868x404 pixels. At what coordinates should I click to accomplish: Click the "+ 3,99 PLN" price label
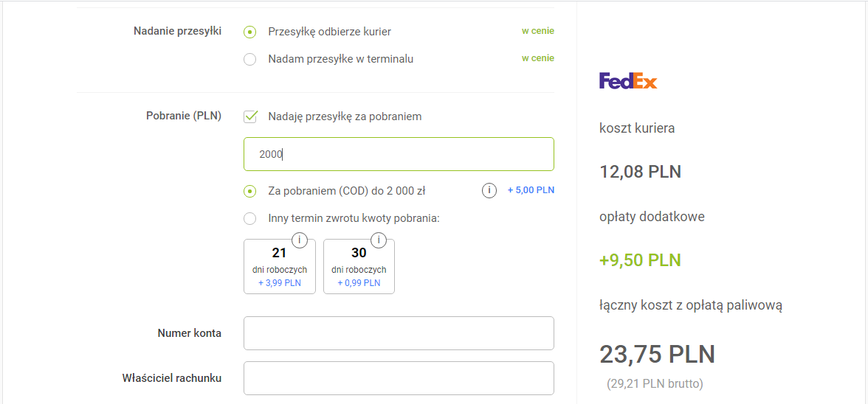tap(280, 283)
